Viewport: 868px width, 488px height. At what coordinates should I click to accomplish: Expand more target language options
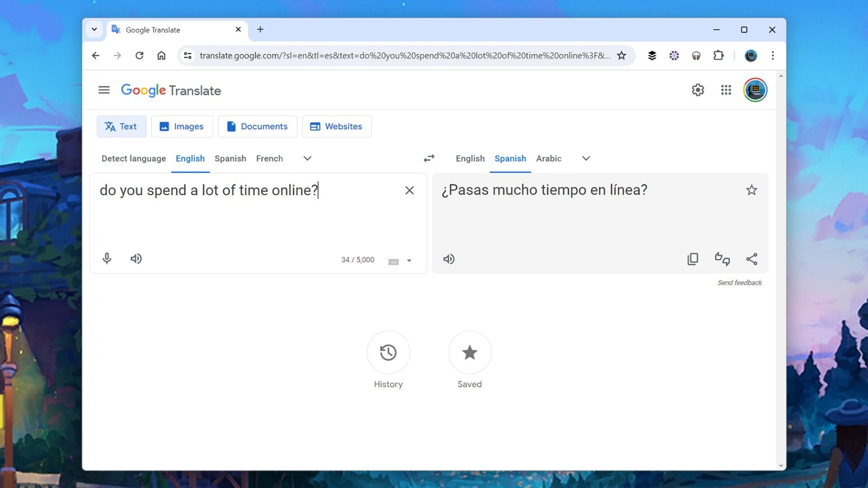(586, 159)
